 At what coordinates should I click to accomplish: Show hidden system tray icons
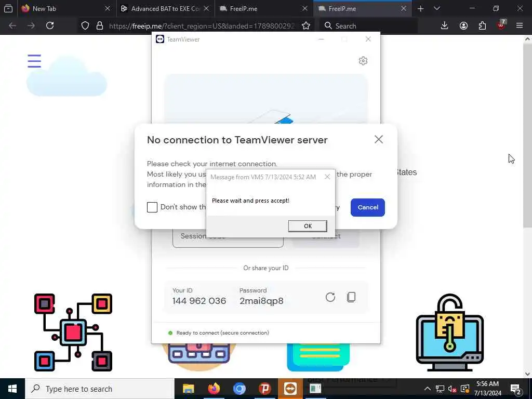[x=428, y=389]
